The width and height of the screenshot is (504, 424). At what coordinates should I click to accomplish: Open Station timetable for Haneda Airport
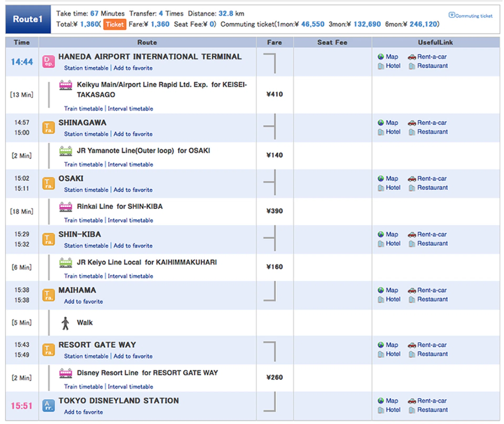86,68
